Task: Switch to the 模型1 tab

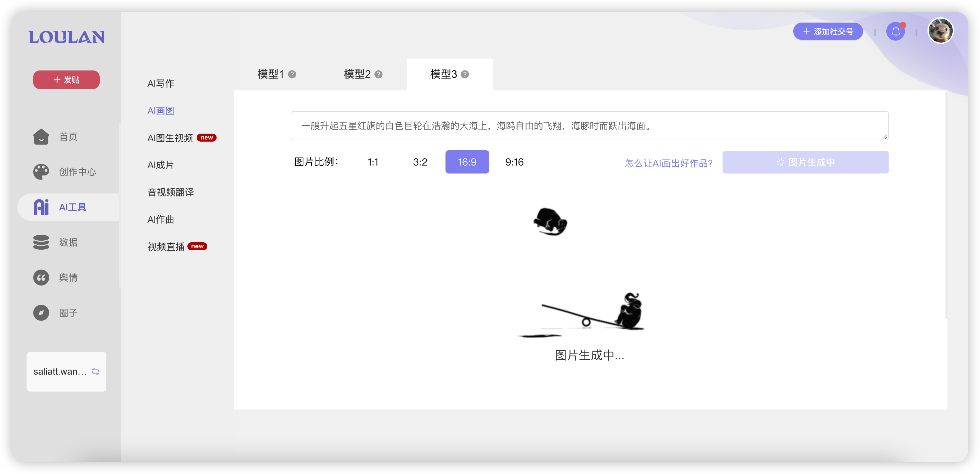Action: pos(277,74)
